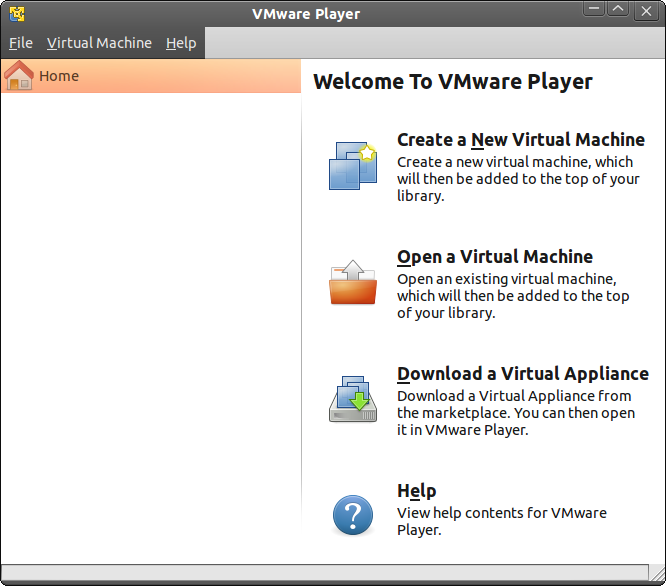This screenshot has height=586, width=666.
Task: Click text 'Open an existing virtual machine,'
Action: 507,279
